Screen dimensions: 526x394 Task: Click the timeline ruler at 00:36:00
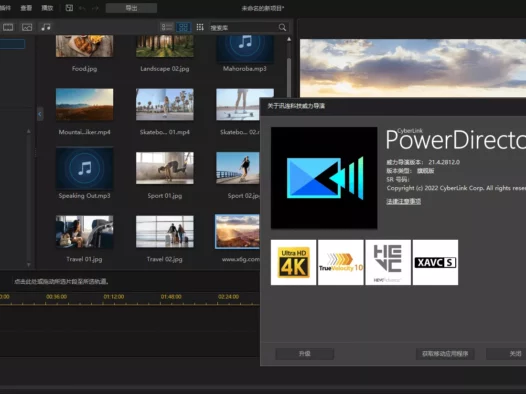pos(56,297)
